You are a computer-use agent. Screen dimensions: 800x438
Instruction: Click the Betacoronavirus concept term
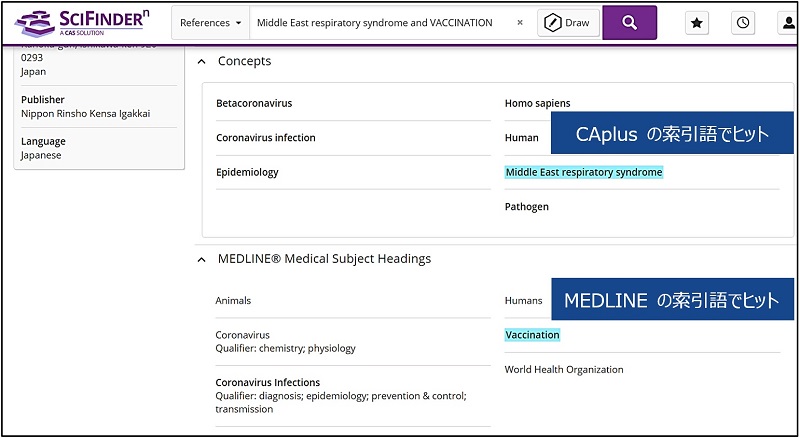pos(254,103)
